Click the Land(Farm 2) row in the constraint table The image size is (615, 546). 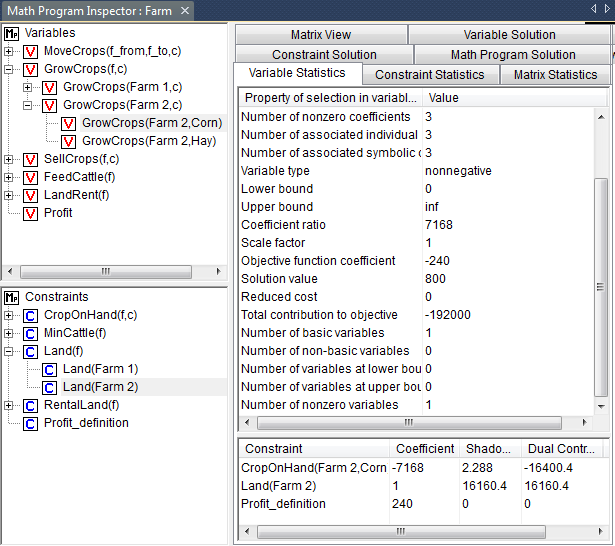point(422,486)
